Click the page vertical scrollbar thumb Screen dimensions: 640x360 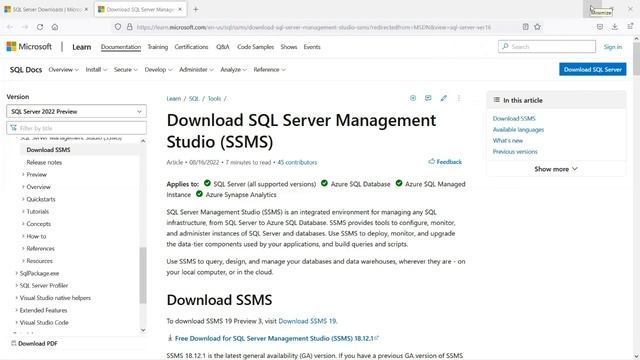coord(636,58)
